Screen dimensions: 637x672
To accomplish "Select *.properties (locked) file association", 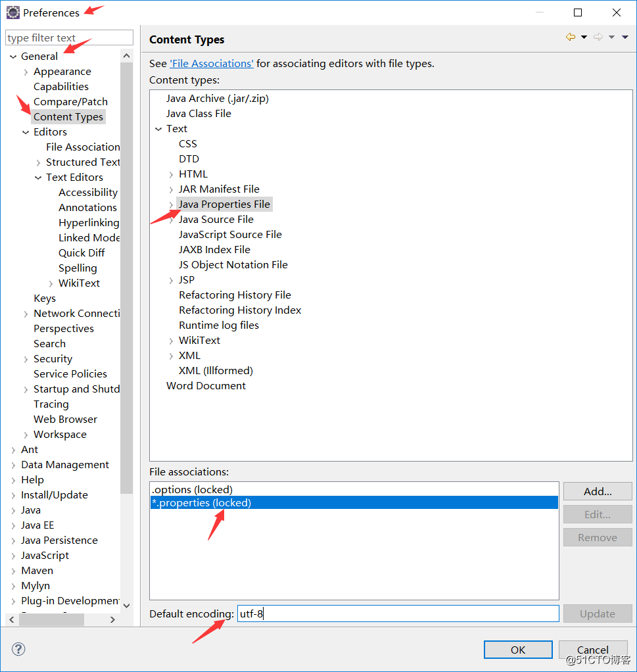I will coord(354,503).
